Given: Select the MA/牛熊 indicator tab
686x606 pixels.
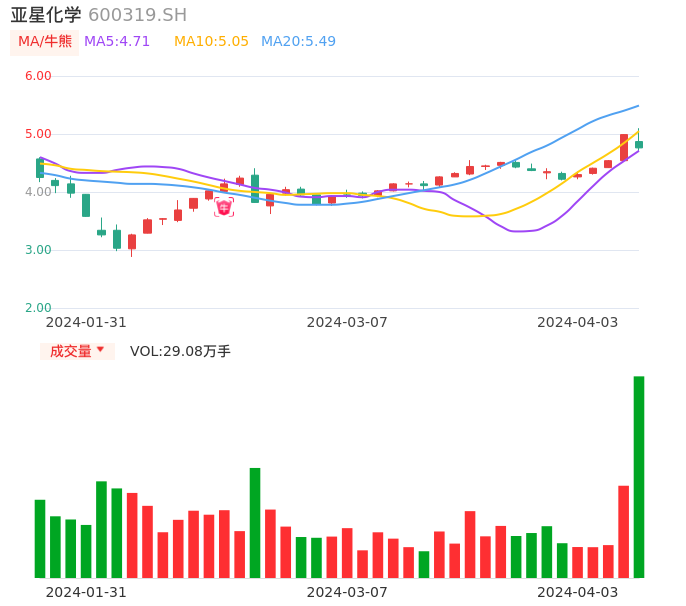Looking at the screenshot, I should pyautogui.click(x=45, y=42).
